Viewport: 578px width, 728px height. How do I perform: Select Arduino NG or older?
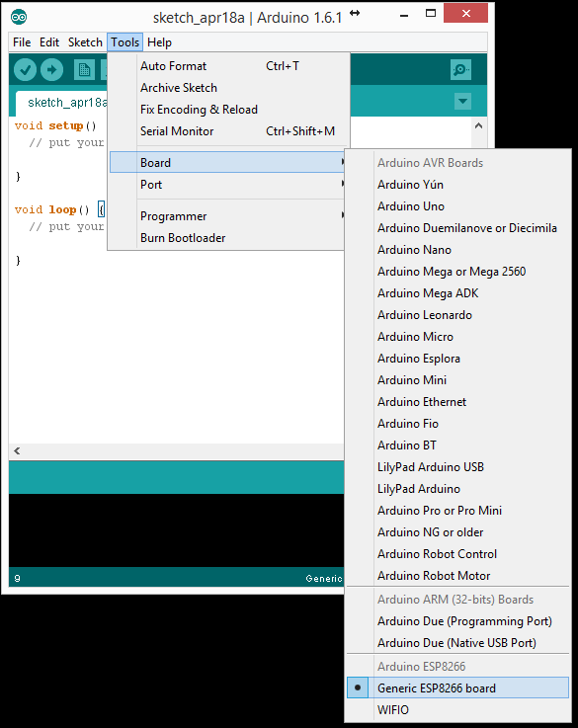pyautogui.click(x=457, y=532)
